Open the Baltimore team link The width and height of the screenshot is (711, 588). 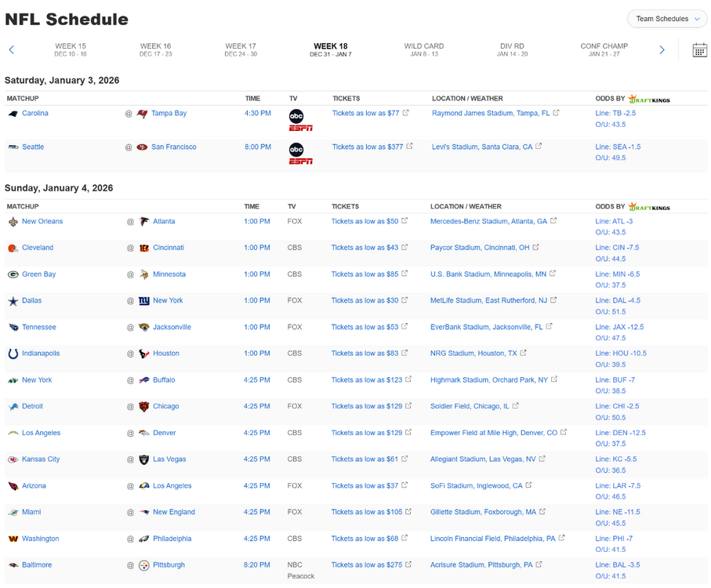37,565
